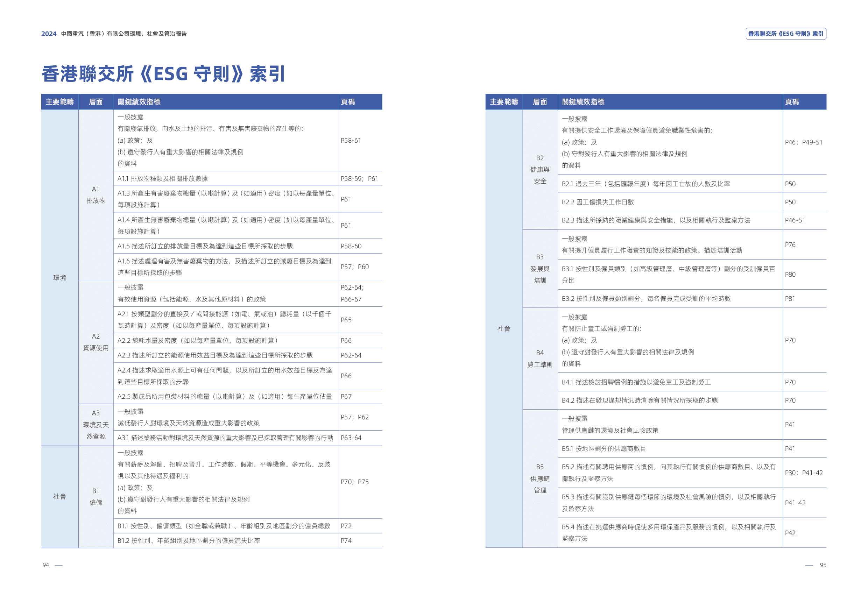Click page reference P72 for B1.1
The image size is (868, 589).
point(346,526)
